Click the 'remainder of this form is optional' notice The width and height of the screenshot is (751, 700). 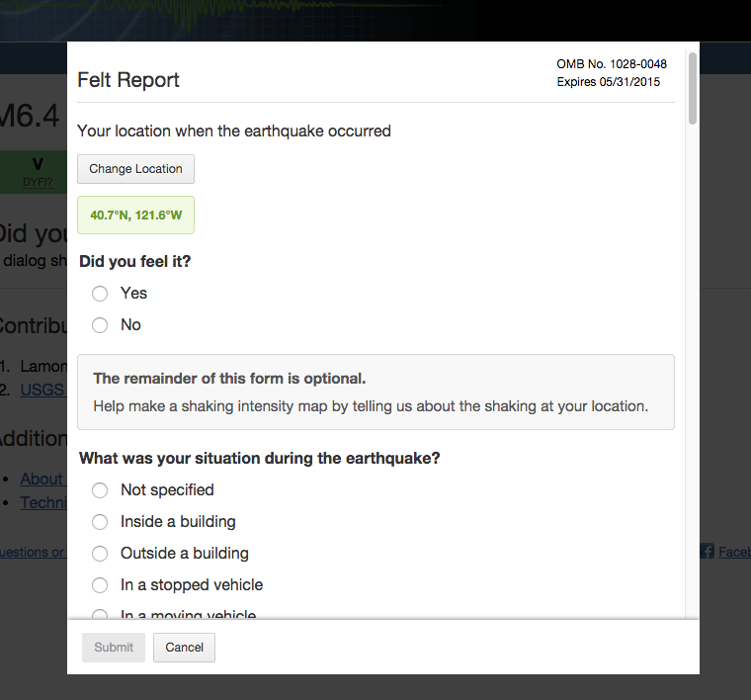[375, 393]
